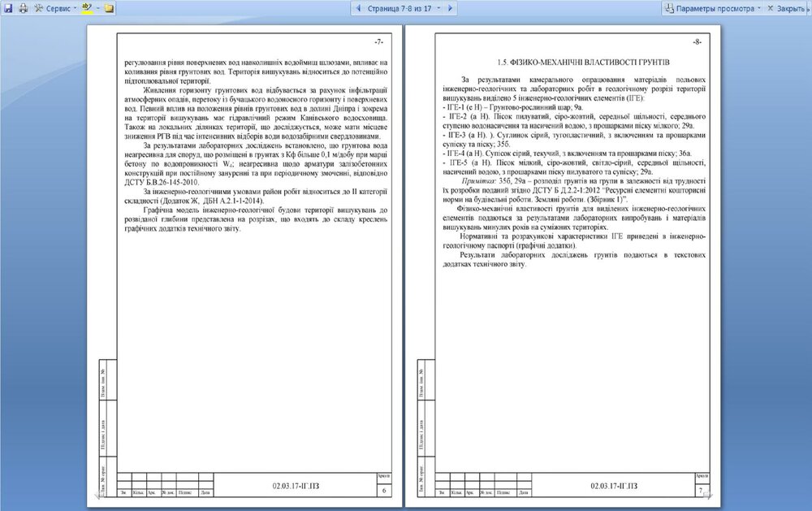Image resolution: width=812 pixels, height=511 pixels.
Task: Open the Страница 7-8 из 17 page selector
Action: pos(404,8)
